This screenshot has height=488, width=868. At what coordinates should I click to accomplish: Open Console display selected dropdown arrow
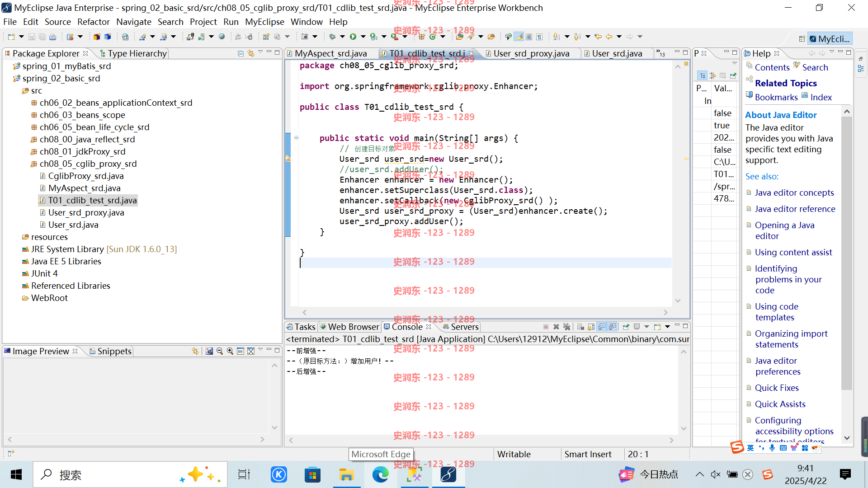646,327
